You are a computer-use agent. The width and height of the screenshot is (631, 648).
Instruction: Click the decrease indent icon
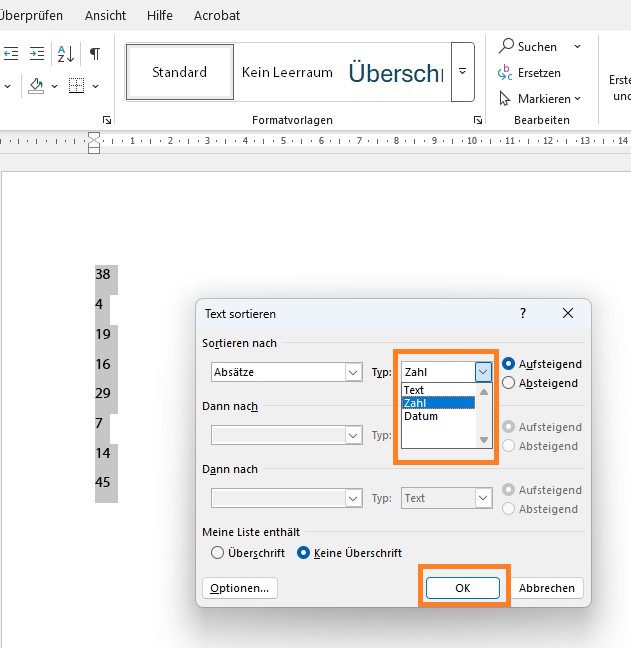11,53
